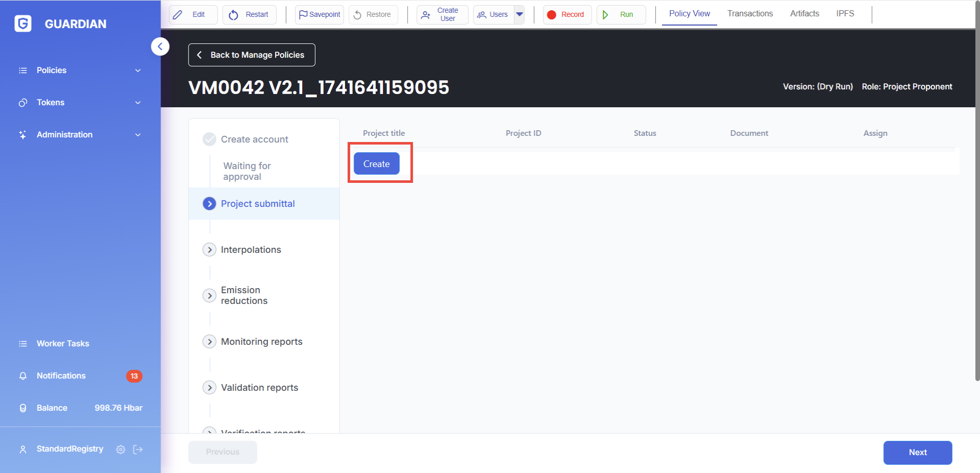The width and height of the screenshot is (980, 473).
Task: Click the Administration sparkle icon
Action: pyautogui.click(x=23, y=135)
